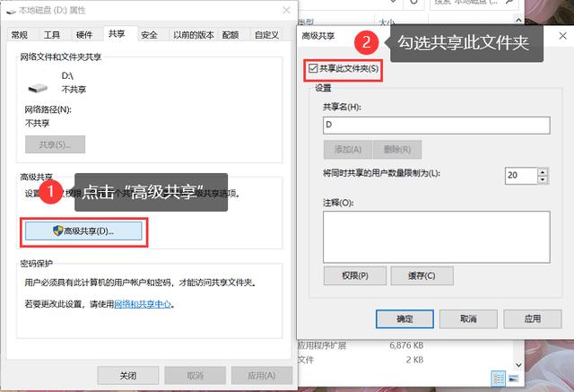The height and width of the screenshot is (392, 574).
Task: Click the search icon in Explorer search box
Action: click(509, 2)
